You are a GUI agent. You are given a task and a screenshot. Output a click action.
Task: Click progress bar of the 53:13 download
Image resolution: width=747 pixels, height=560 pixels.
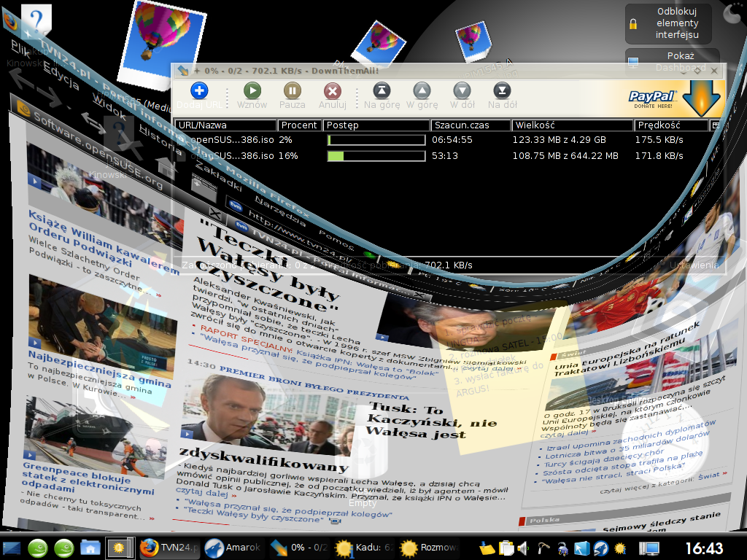(x=376, y=156)
